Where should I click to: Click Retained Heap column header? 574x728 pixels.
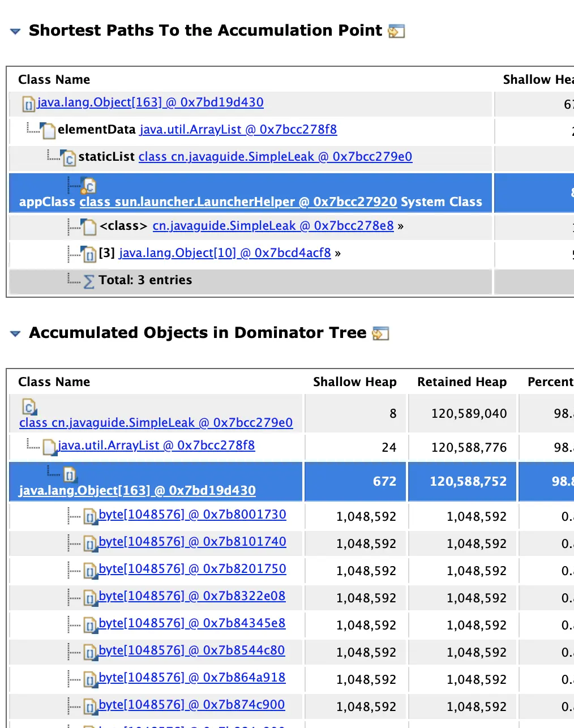click(x=461, y=382)
